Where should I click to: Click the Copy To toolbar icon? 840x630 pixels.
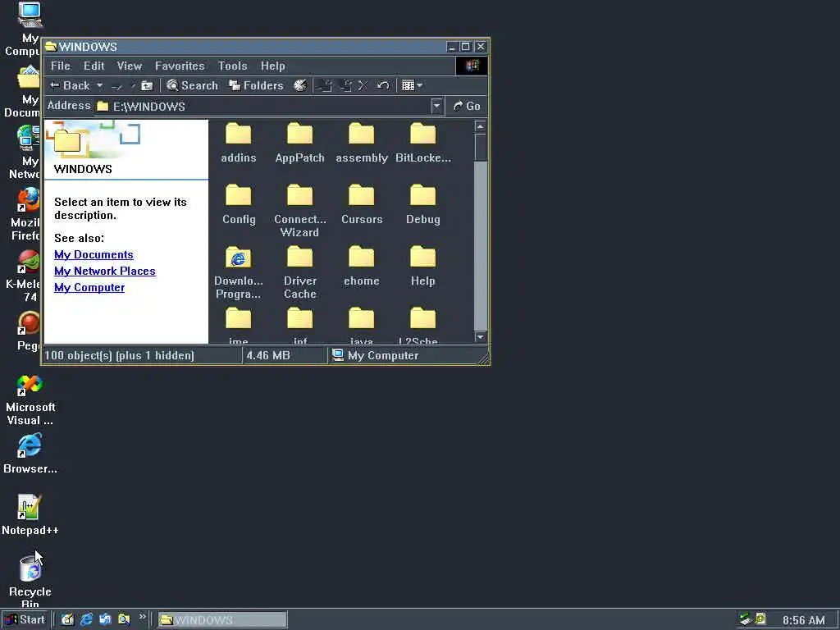click(x=345, y=85)
